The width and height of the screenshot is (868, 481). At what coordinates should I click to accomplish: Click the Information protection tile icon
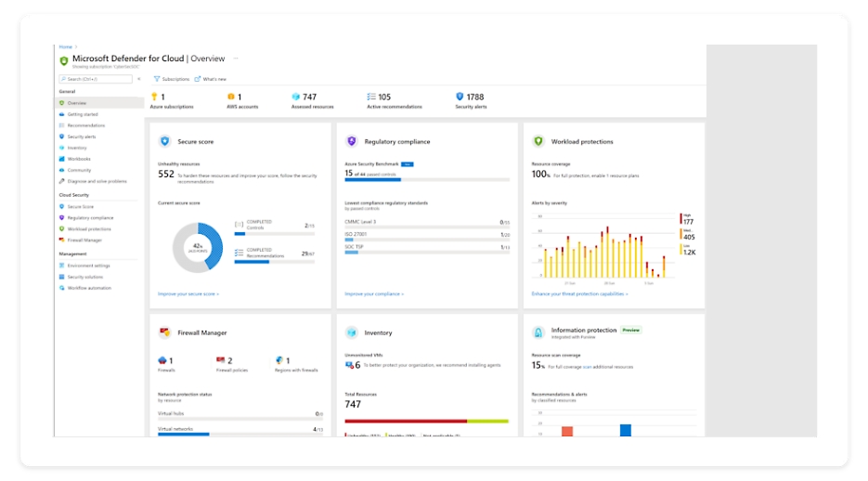click(x=538, y=332)
